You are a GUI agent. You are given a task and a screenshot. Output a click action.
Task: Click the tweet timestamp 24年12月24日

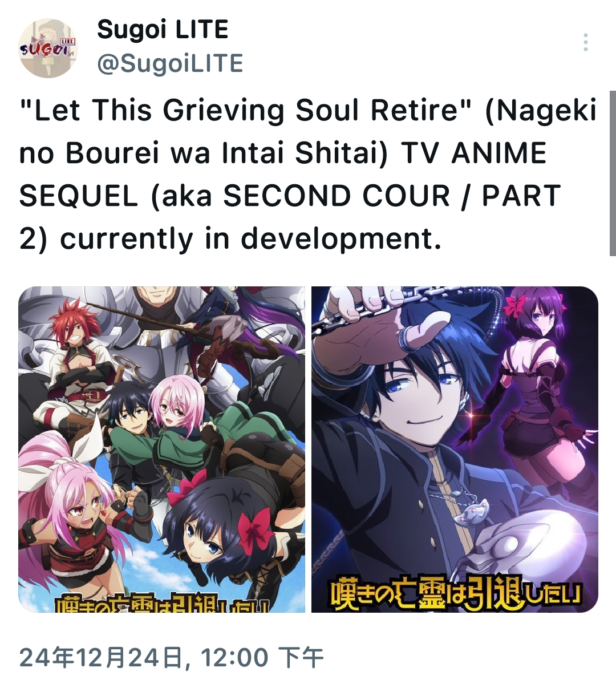101,657
